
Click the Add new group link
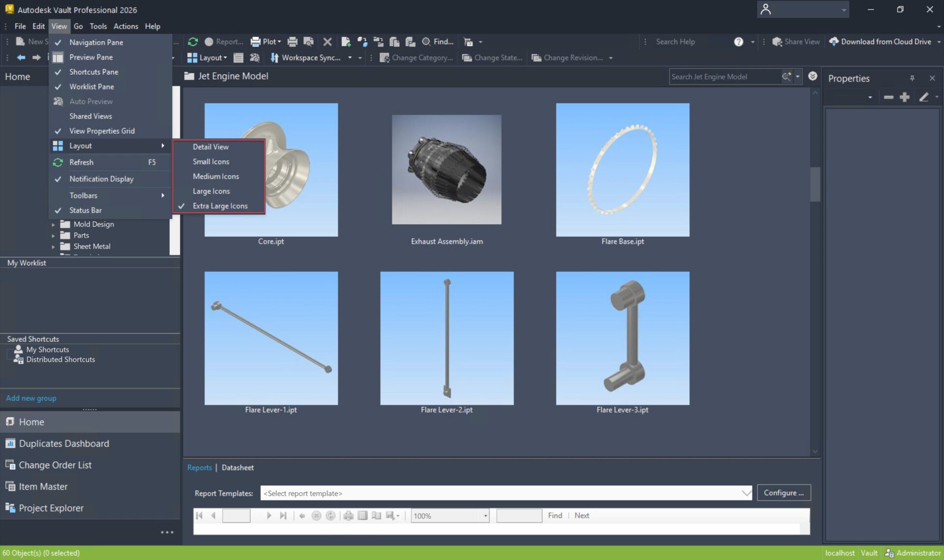[31, 398]
